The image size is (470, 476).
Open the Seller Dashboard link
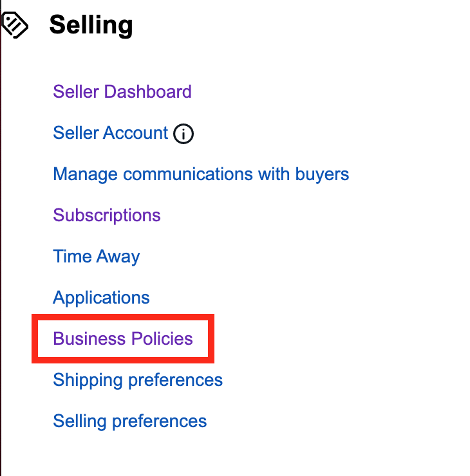[122, 91]
